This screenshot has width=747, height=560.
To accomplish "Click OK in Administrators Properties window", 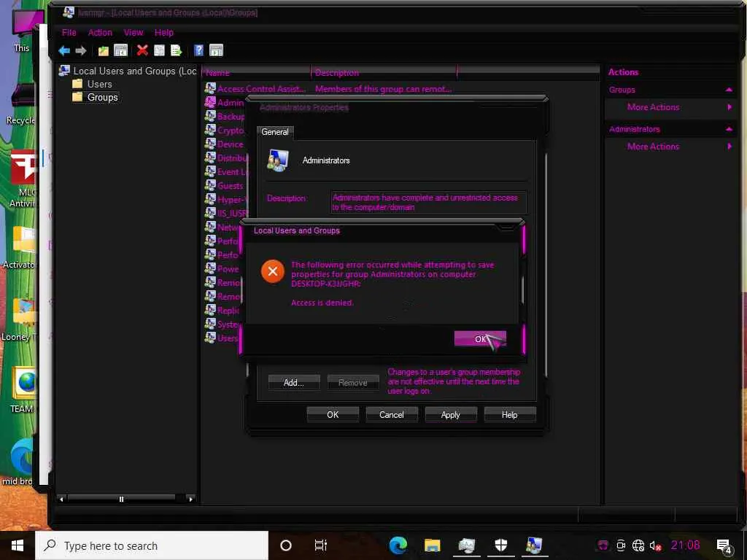I will pos(333,415).
